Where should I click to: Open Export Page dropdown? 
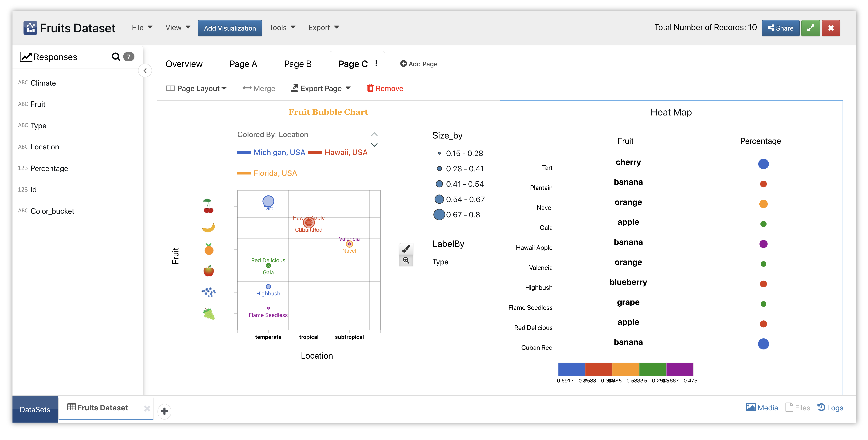pyautogui.click(x=321, y=89)
